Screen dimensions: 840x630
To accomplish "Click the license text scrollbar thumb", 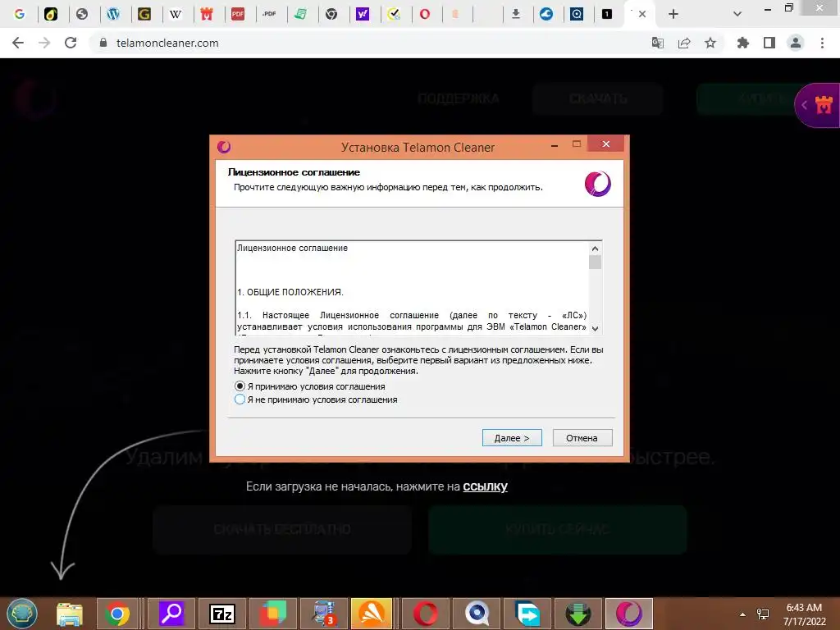I will point(595,262).
